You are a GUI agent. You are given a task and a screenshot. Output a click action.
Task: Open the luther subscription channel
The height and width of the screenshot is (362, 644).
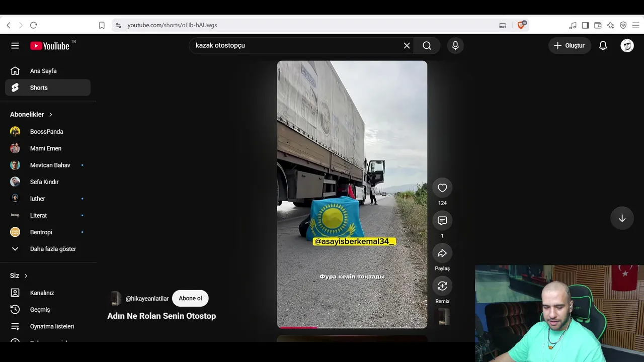click(48, 199)
